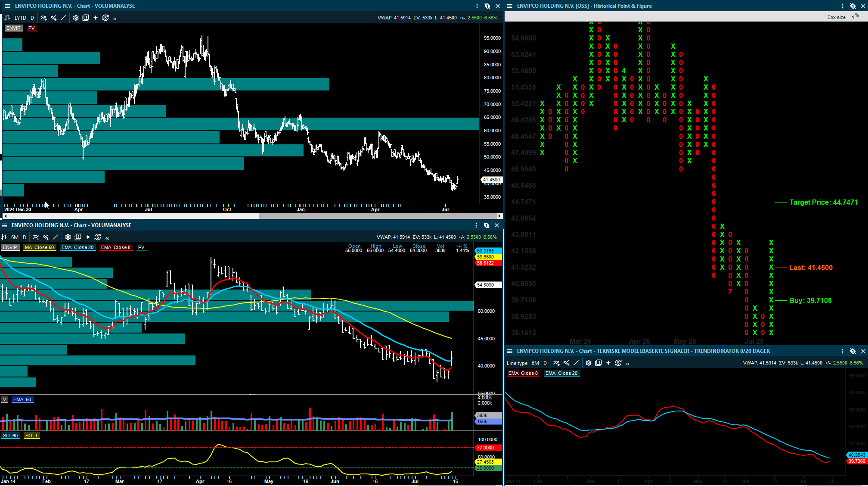The image size is (868, 486).
Task: Click the 'Target Price: 44.7471' label
Action: (824, 202)
